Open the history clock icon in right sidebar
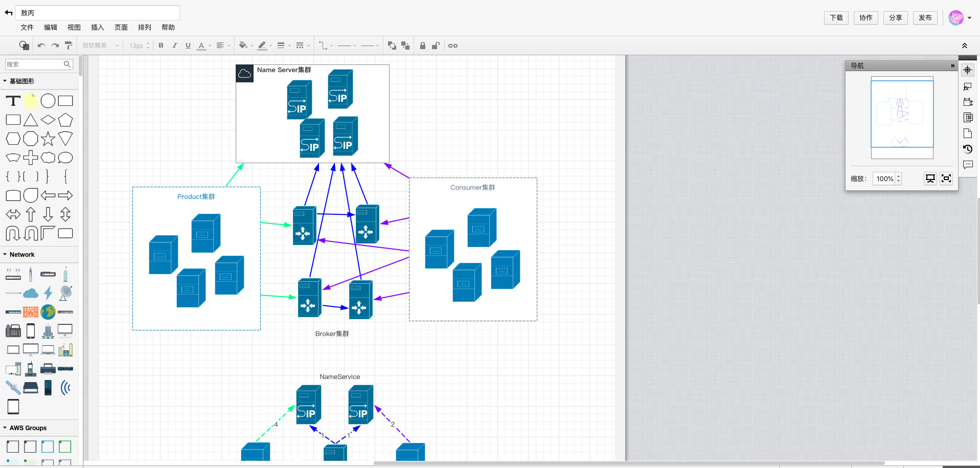980x468 pixels. coord(967,149)
